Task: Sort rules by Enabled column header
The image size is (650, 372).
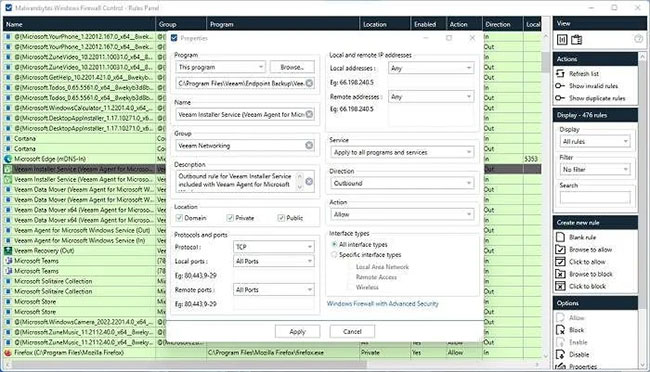Action: point(428,24)
